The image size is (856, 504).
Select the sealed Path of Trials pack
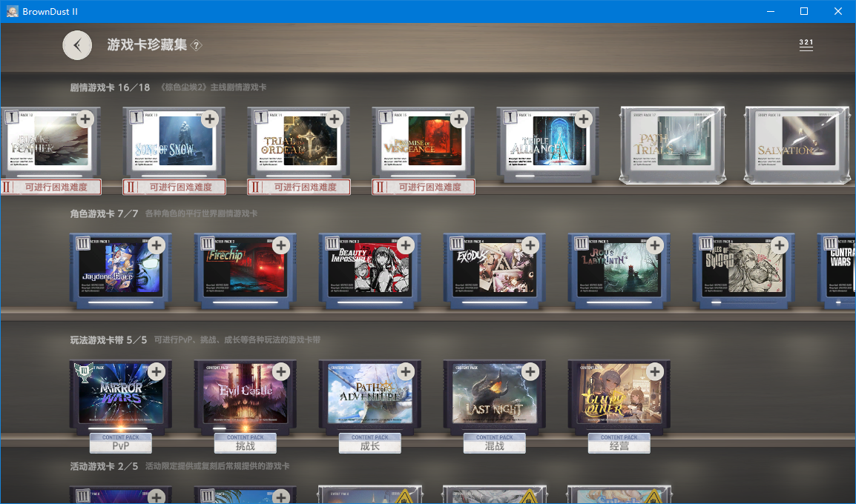[673, 145]
